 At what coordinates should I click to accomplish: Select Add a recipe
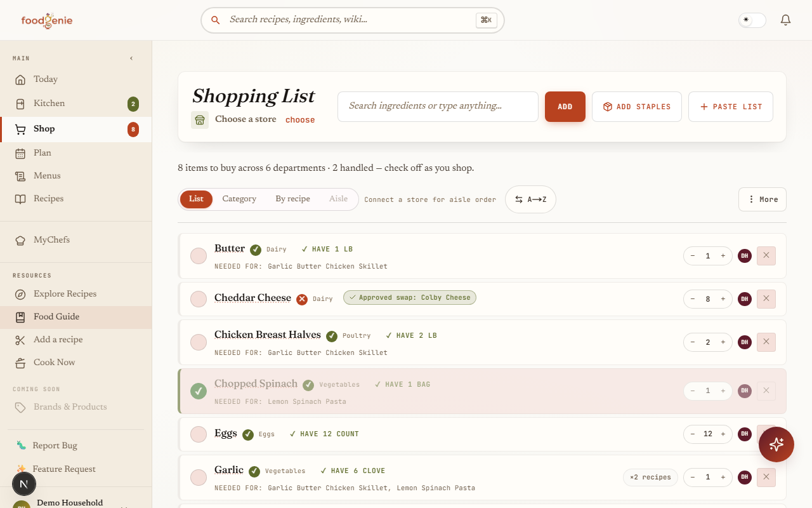[76, 340]
